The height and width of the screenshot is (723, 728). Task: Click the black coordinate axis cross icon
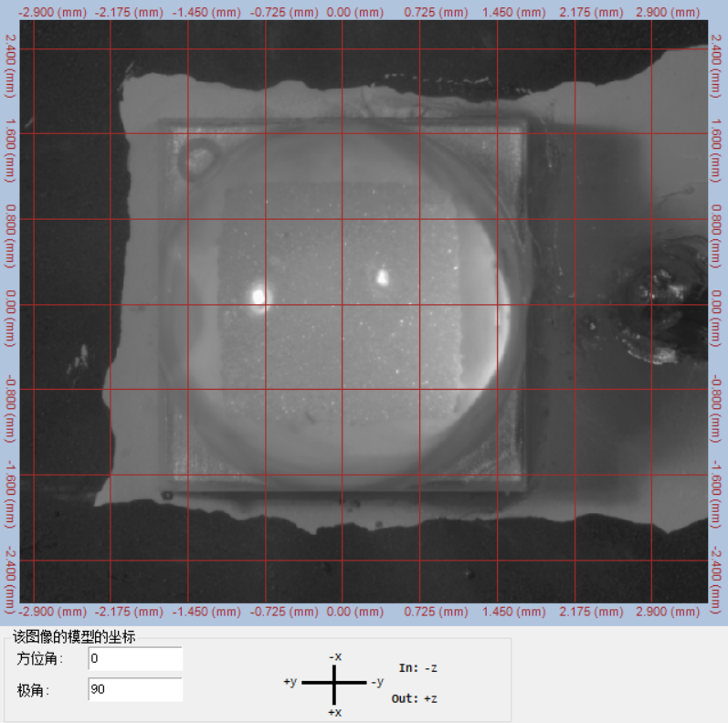pyautogui.click(x=334, y=682)
